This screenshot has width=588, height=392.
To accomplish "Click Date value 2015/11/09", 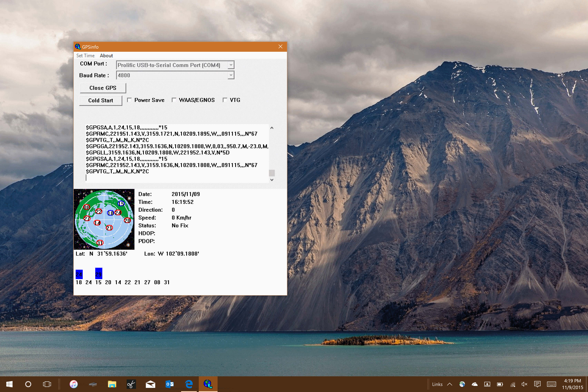I will [186, 194].
